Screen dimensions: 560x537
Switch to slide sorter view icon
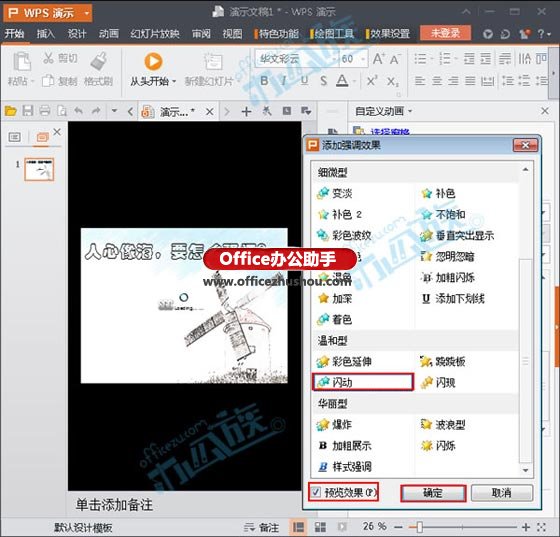320,527
